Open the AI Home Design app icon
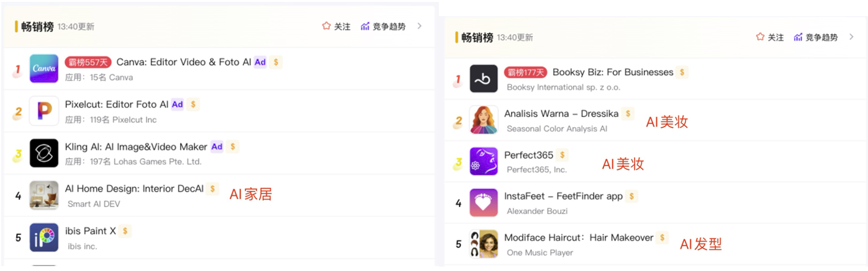Image resolution: width=868 pixels, height=271 pixels. (x=44, y=195)
